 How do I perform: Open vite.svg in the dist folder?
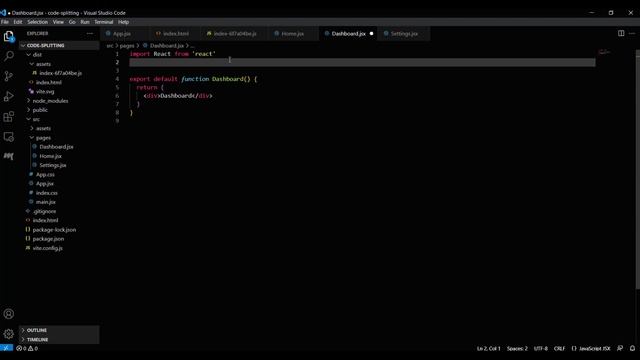coord(45,91)
